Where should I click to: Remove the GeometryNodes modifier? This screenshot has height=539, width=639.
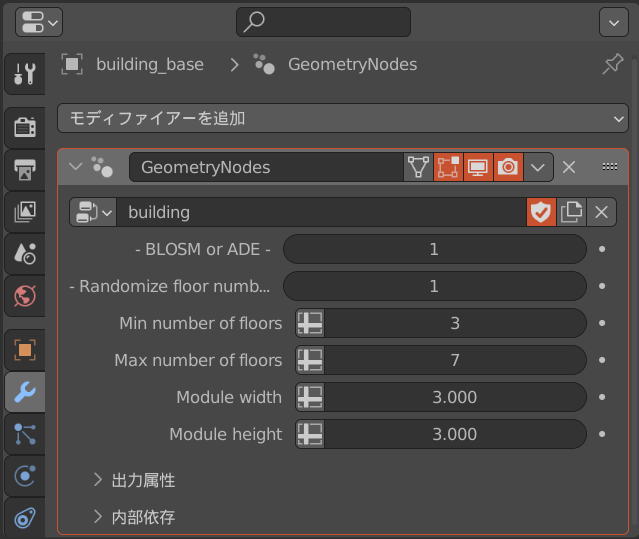[569, 167]
